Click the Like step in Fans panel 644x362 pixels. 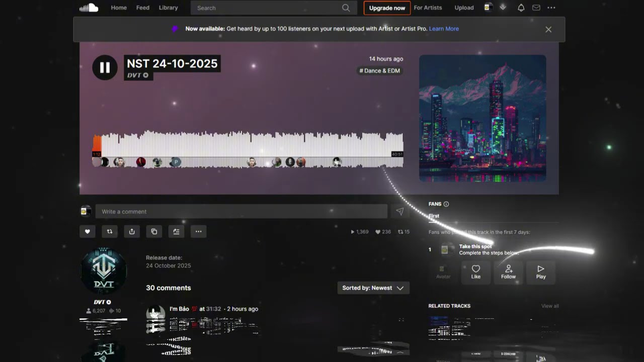(476, 272)
